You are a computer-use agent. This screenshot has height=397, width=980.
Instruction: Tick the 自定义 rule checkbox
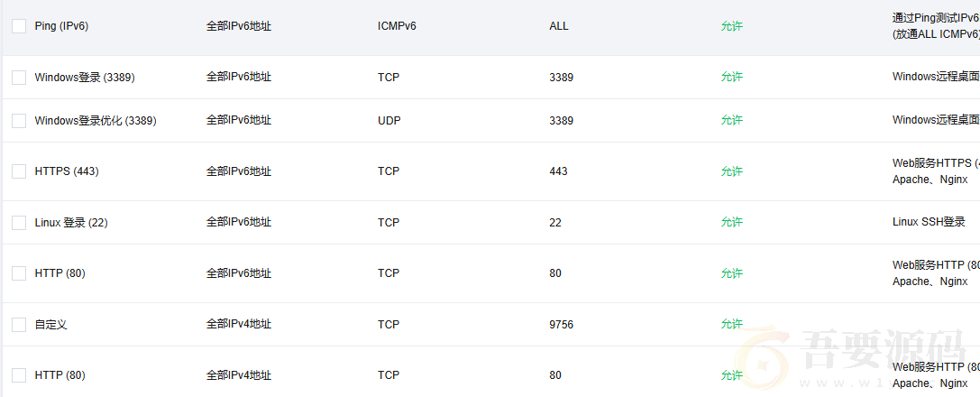pos(19,325)
